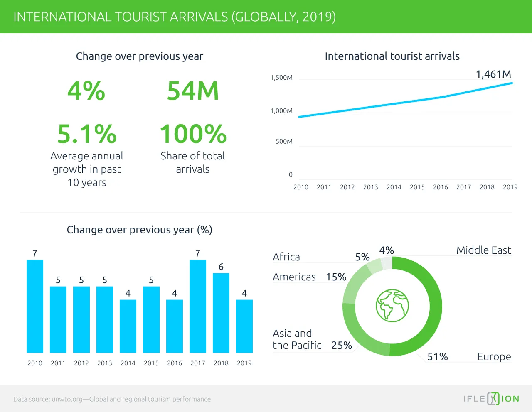
Task: Click the 4% change figure
Action: pos(86,91)
